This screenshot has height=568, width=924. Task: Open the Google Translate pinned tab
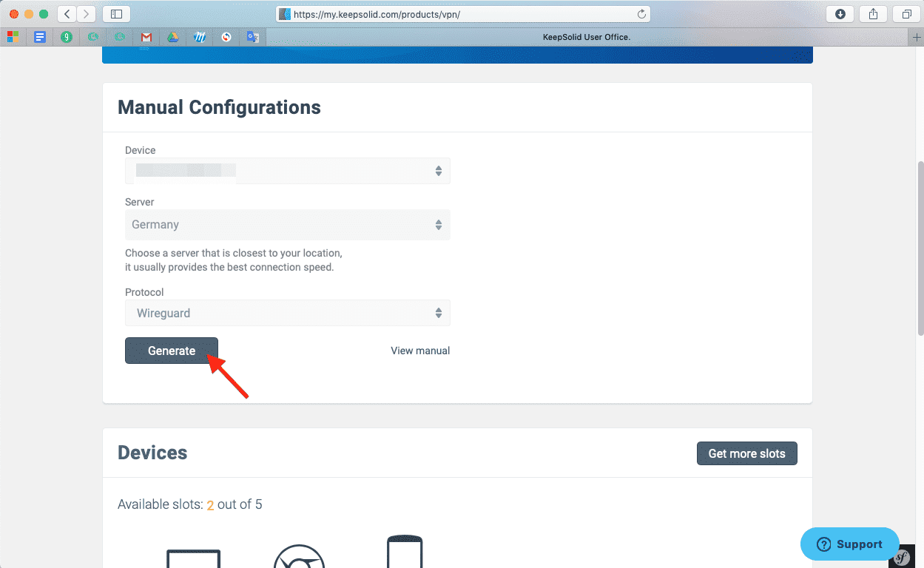point(253,37)
